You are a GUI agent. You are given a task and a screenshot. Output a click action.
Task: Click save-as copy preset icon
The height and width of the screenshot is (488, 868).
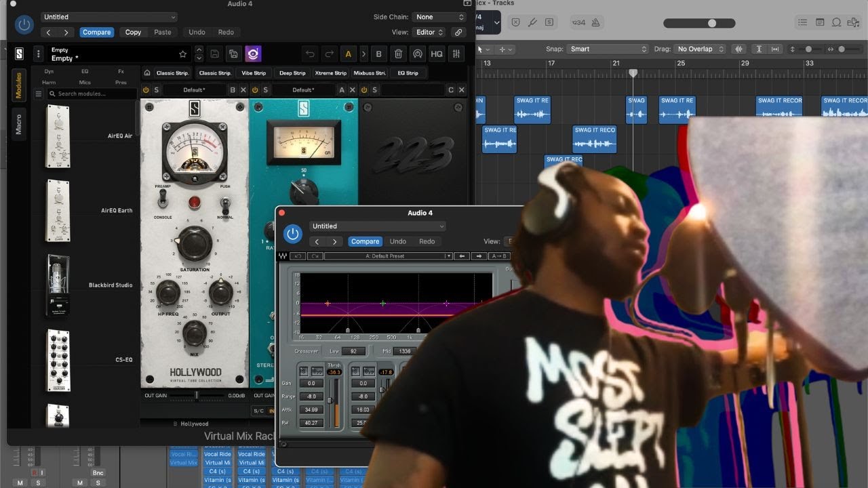pyautogui.click(x=233, y=54)
